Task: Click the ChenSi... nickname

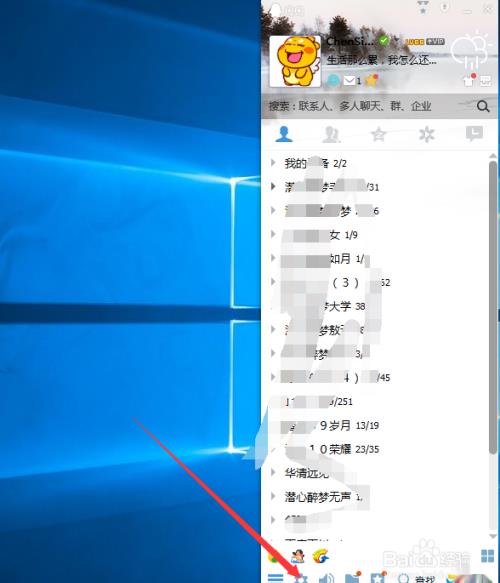Action: point(350,41)
